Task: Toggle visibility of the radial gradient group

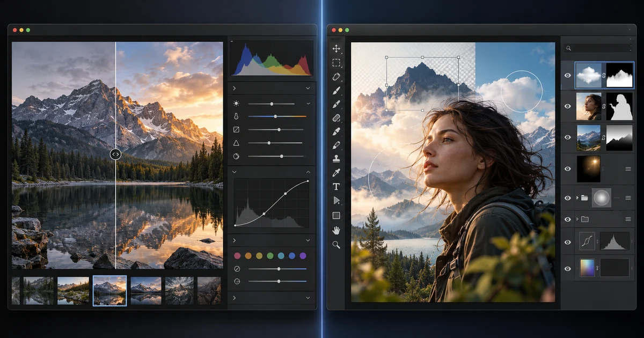Action: (x=568, y=198)
